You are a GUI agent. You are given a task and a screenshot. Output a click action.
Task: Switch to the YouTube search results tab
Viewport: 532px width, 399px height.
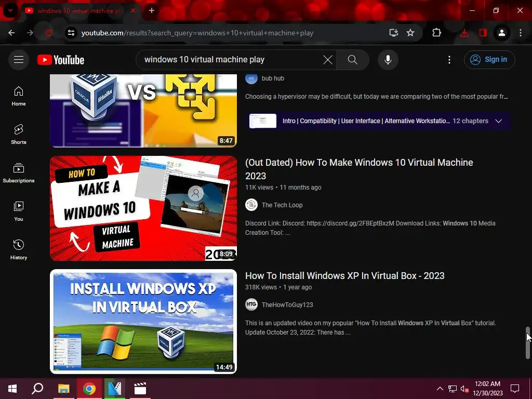click(x=80, y=11)
